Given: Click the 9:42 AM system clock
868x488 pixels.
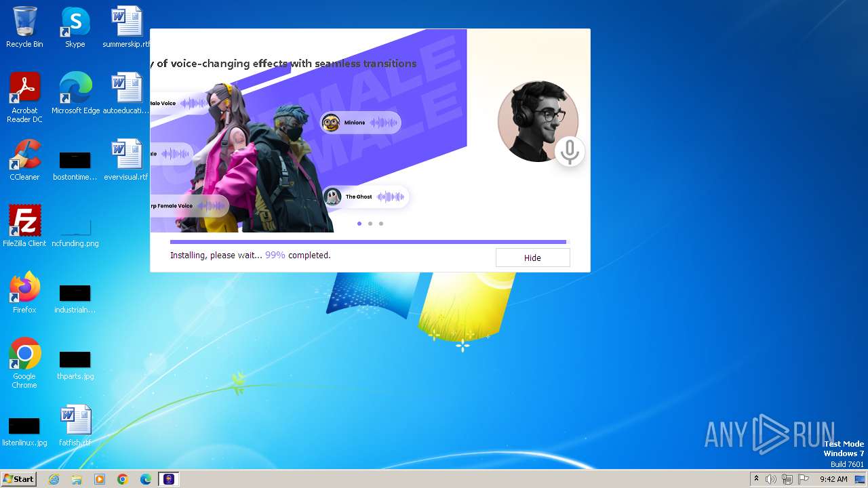Looking at the screenshot, I should pos(833,479).
